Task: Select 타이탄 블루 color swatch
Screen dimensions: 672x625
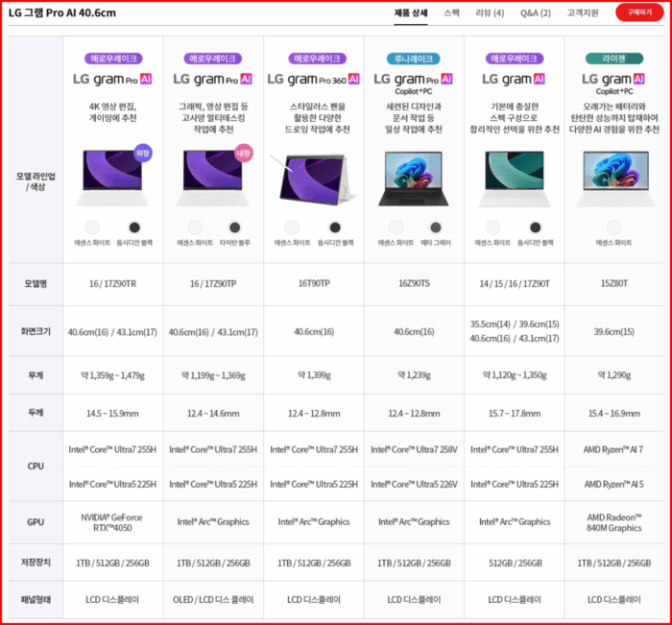Action: (234, 228)
